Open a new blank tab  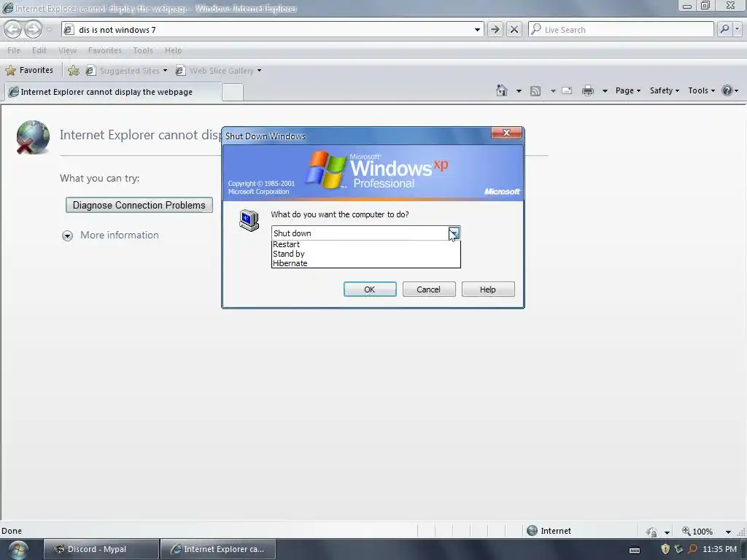(x=233, y=92)
